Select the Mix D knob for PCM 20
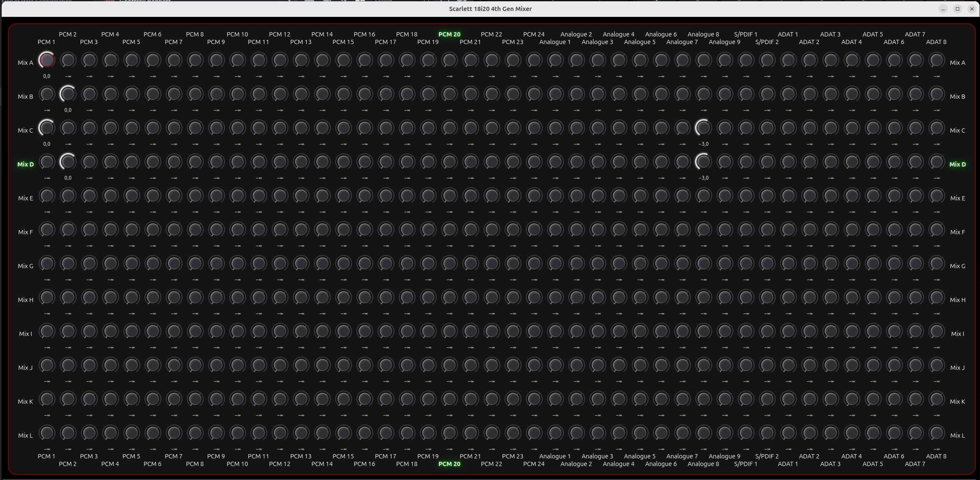The width and height of the screenshot is (980, 480). tap(449, 162)
